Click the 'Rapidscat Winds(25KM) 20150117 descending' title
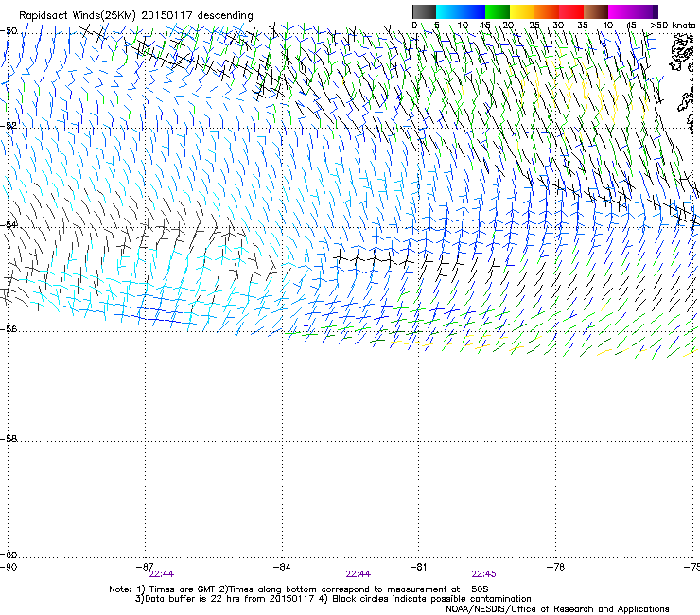Viewport: 700px width, 615px height. click(x=135, y=15)
